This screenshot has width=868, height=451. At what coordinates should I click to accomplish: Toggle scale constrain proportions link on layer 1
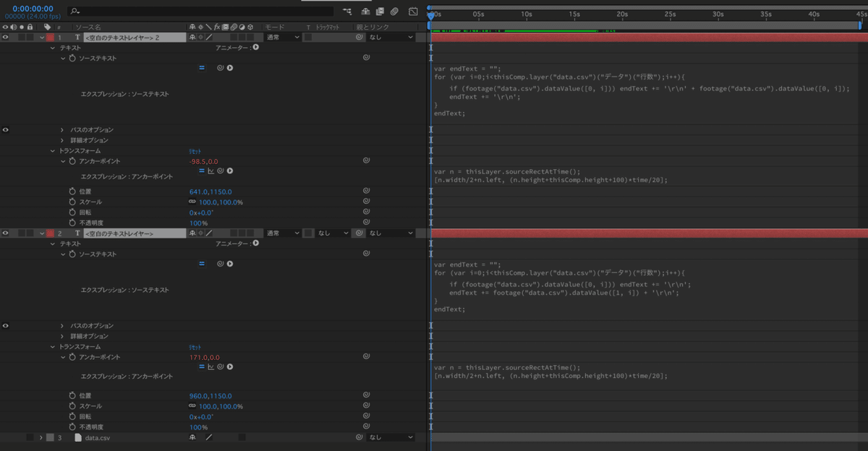point(192,202)
